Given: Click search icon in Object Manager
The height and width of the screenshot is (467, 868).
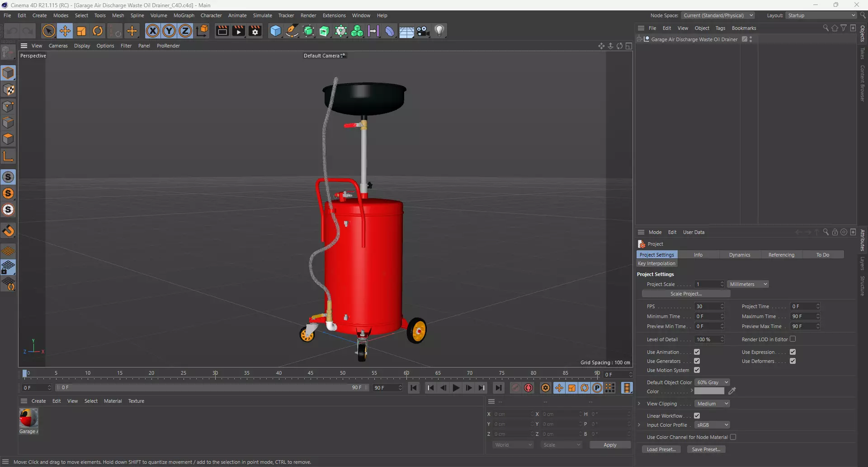Looking at the screenshot, I should click(826, 28).
